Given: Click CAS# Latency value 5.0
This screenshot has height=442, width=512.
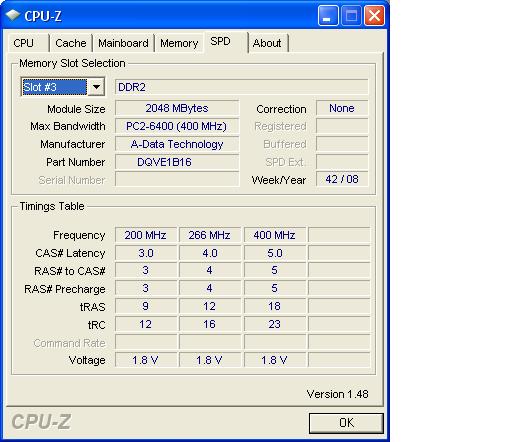Looking at the screenshot, I should [275, 253].
